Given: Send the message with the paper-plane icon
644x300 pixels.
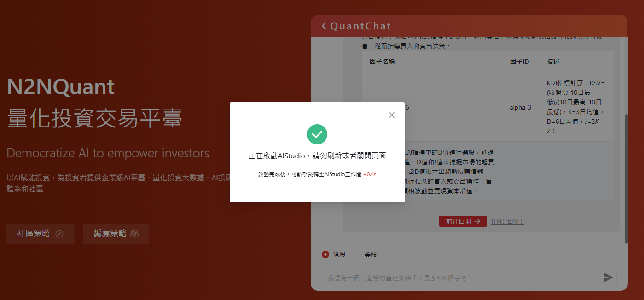Looking at the screenshot, I should 608,277.
